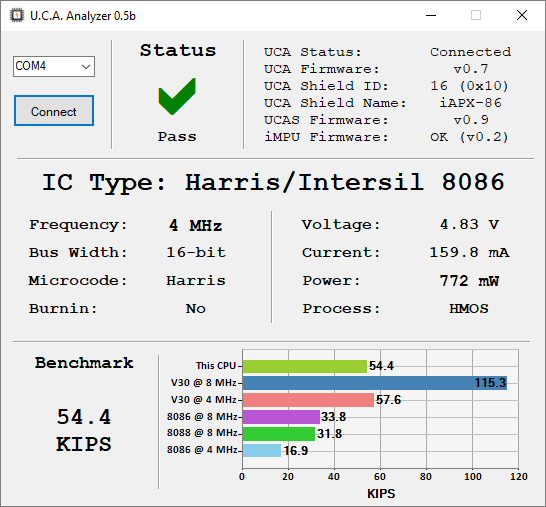The image size is (546, 507).
Task: Click the light blue 8086 @ 4 MHz bar
Action: point(262,451)
